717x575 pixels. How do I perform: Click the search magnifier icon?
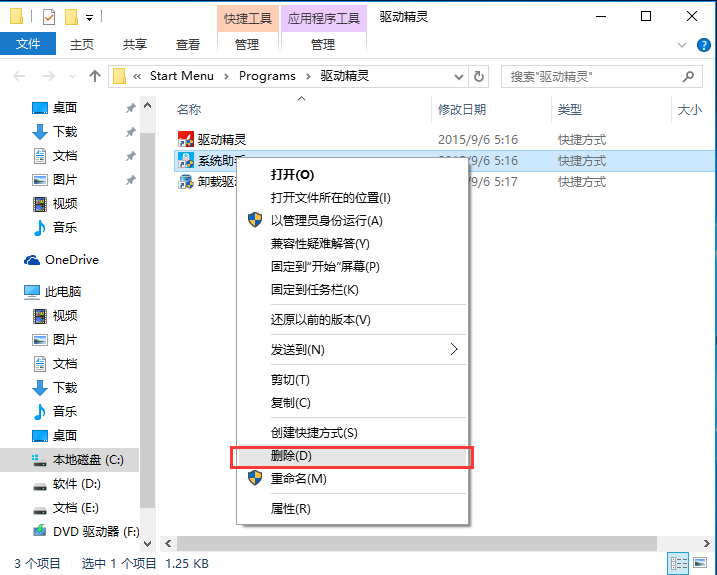(688, 76)
